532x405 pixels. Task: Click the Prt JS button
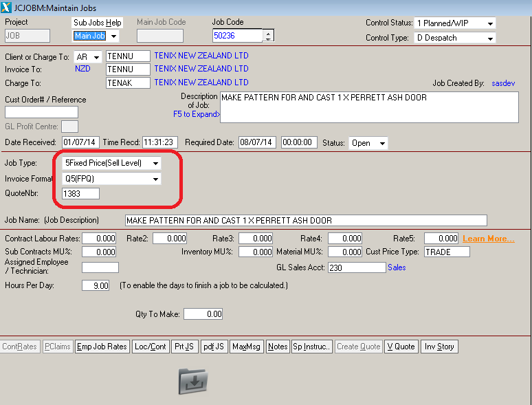(x=185, y=347)
